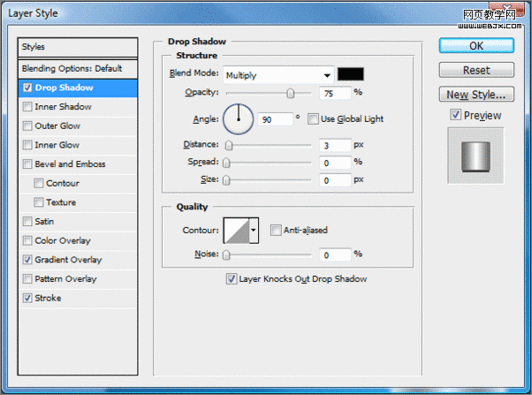Click the Distance value input field
This screenshot has width=532, height=395.
coord(335,145)
